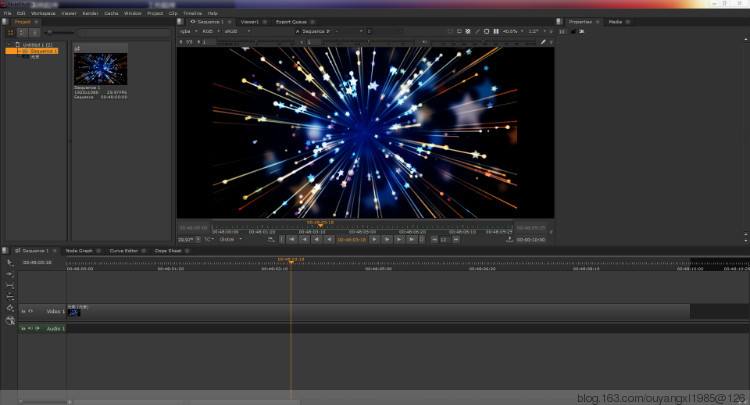Open the Timeline menu
The image size is (750, 405).
point(192,13)
